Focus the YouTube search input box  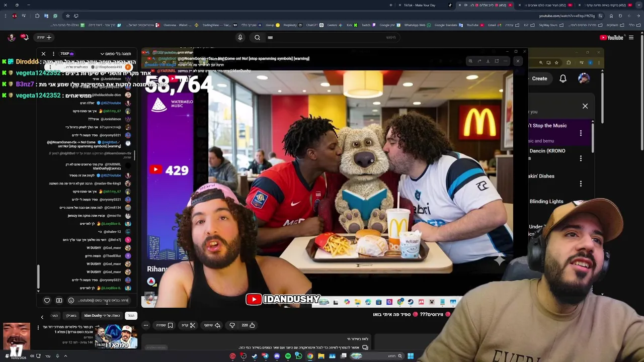click(332, 37)
